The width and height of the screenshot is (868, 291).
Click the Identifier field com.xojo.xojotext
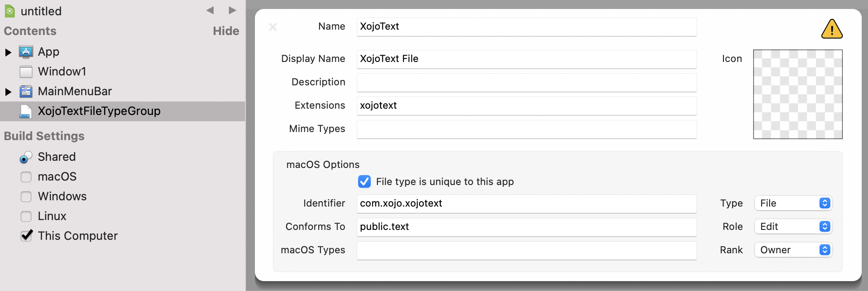[526, 203]
